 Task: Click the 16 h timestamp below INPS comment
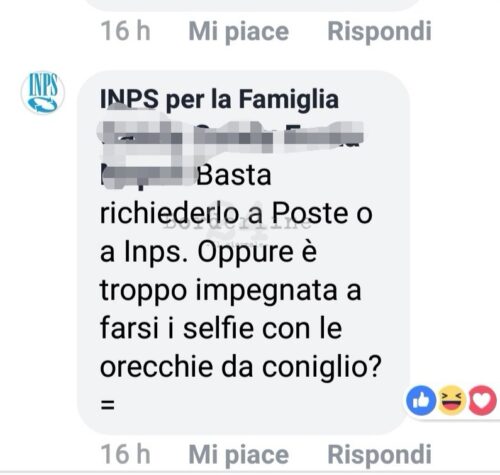point(125,454)
